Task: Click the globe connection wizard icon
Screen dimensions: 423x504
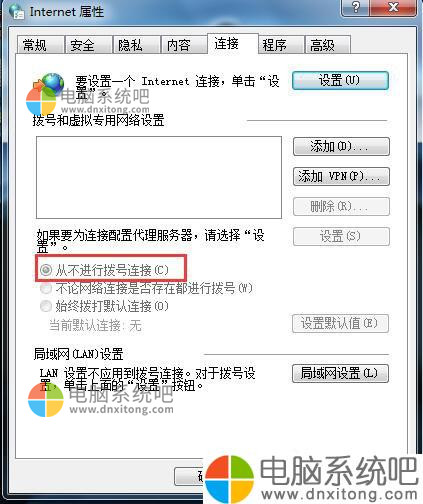Action: pyautogui.click(x=51, y=84)
